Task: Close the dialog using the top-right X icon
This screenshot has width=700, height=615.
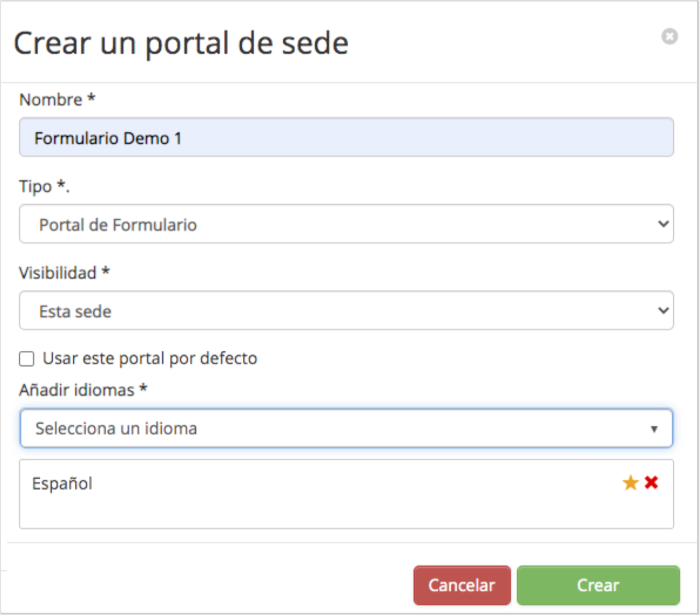Action: [669, 37]
